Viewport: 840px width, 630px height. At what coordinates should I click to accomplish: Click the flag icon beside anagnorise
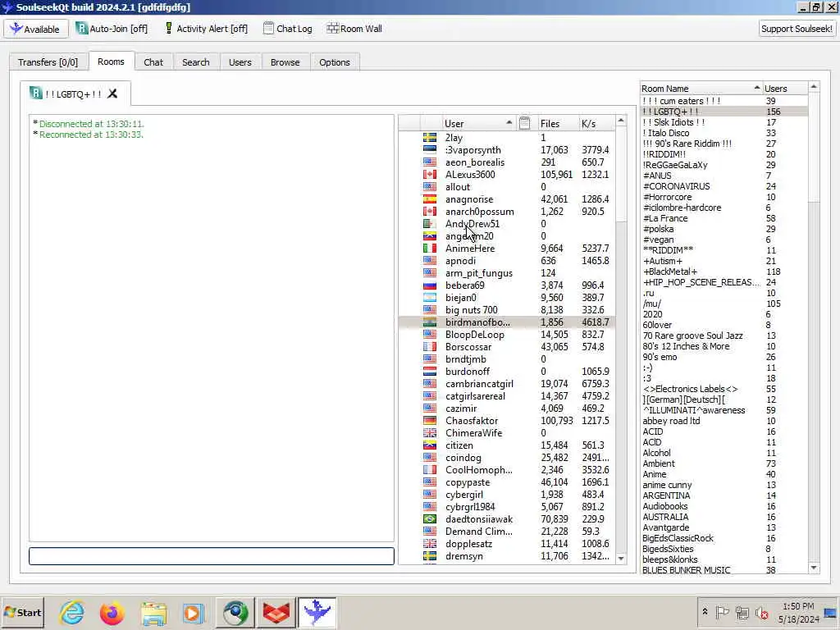[x=430, y=199]
